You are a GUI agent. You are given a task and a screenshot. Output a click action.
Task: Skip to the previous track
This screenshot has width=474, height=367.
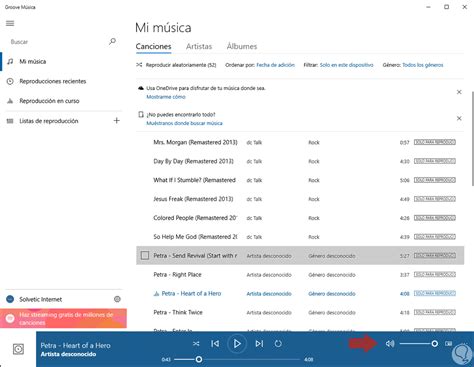point(215,343)
